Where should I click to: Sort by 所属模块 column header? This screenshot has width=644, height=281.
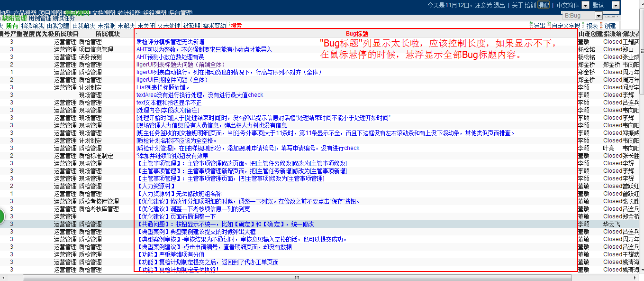click(108, 34)
